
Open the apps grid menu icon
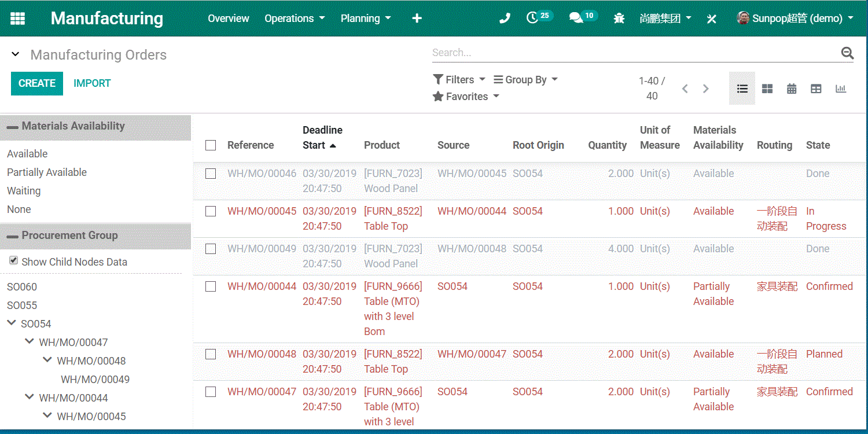point(18,19)
